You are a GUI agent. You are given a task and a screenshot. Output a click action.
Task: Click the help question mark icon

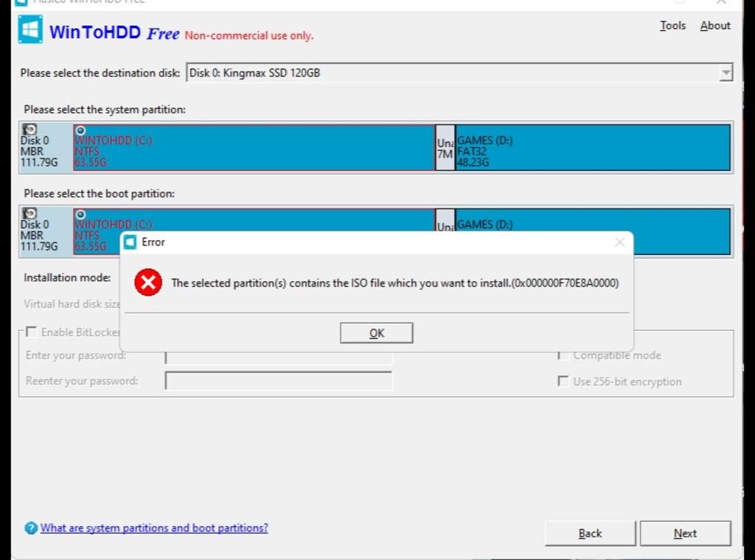coord(31,528)
